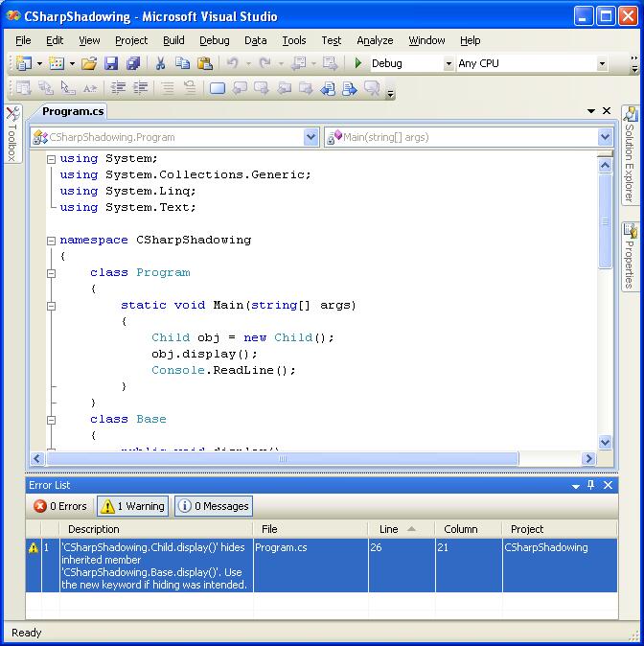Cut selection with the scissors icon

(x=160, y=63)
